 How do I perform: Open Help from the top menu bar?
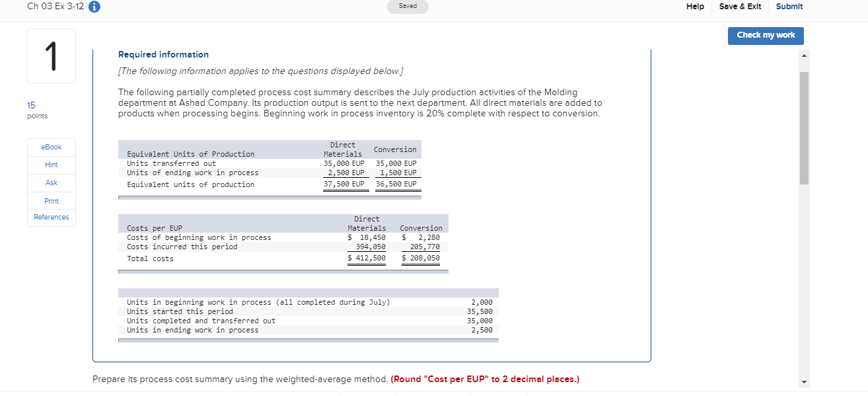pos(695,6)
